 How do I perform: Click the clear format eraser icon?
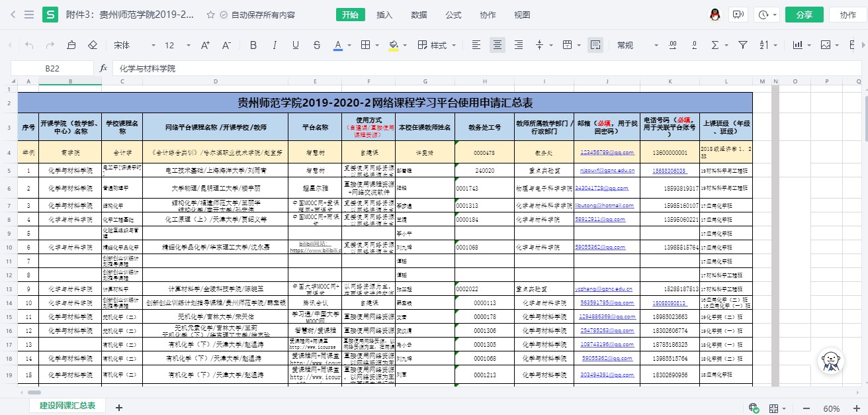pyautogui.click(x=93, y=45)
